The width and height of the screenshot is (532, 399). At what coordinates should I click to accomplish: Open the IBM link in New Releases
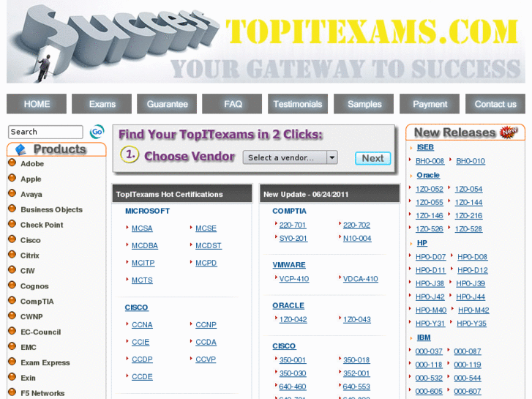[x=424, y=338]
